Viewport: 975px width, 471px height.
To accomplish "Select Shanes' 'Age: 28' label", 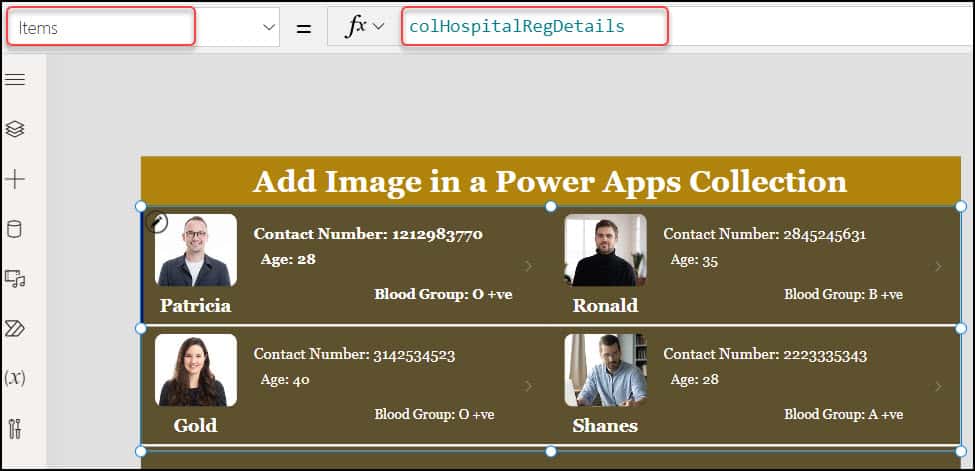I will click(x=694, y=379).
